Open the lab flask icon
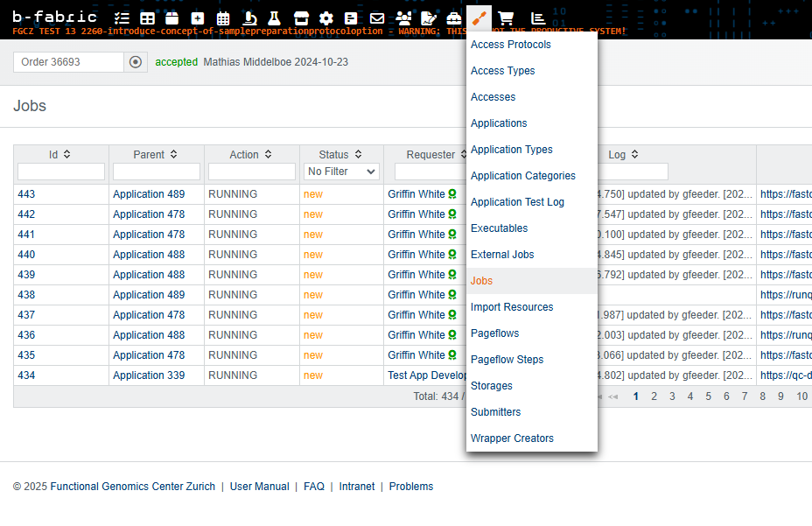Viewport: 812px width, 526px height. coord(275,18)
